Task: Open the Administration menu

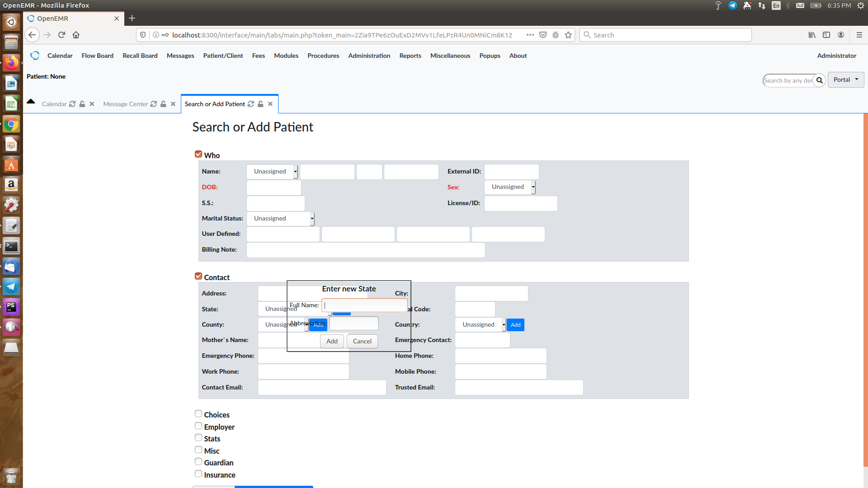Action: (x=369, y=56)
